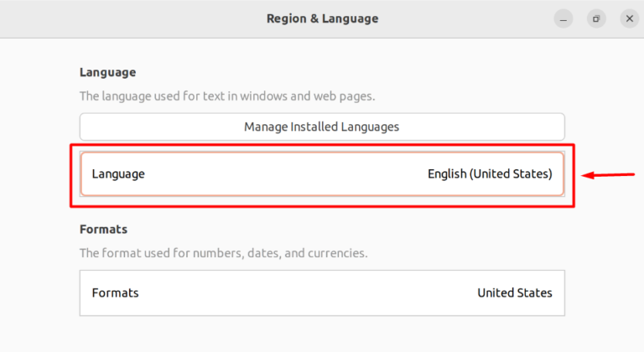This screenshot has height=352, width=644.
Task: Click empty header bar area left of title
Action: pyautogui.click(x=132, y=19)
